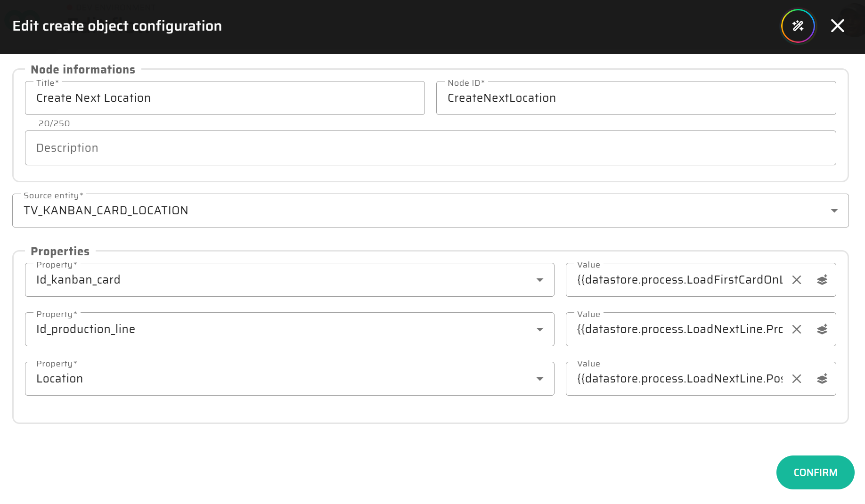Edit the LoadFirstCardOnL value expression
The image size is (865, 504).
[x=679, y=280]
